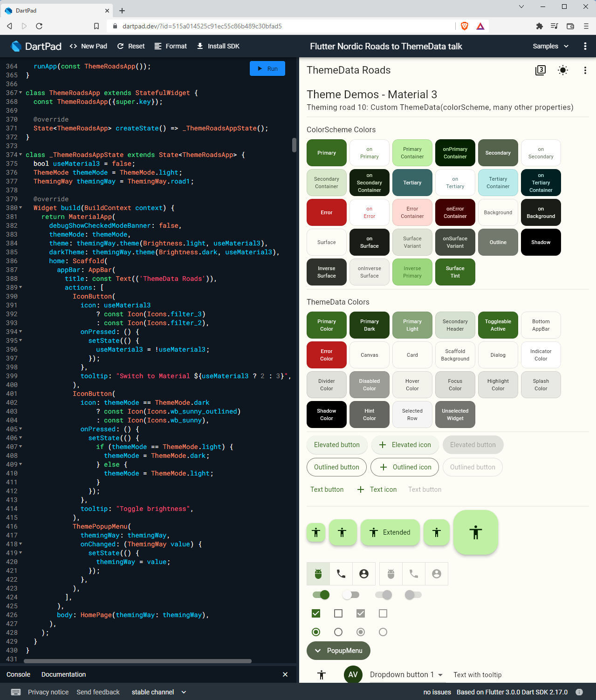Open the browser tab search chevron
Image resolution: width=596 pixels, height=700 pixels.
pyautogui.click(x=521, y=7)
